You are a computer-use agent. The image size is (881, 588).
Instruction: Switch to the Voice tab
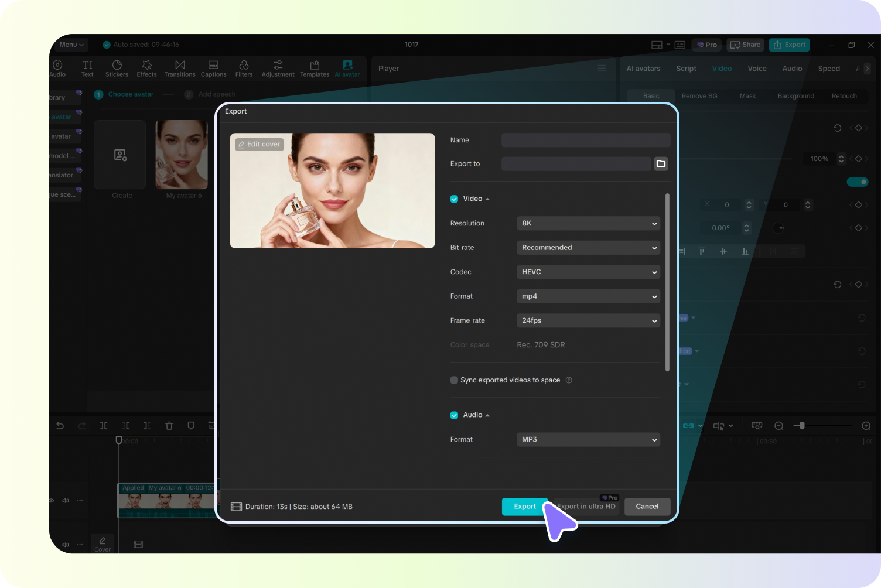[x=756, y=68]
